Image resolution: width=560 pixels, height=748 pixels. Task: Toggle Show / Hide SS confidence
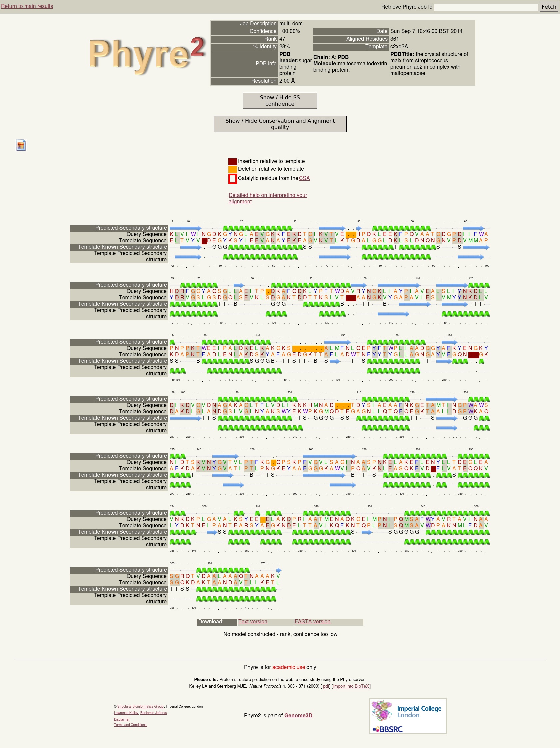tap(280, 101)
